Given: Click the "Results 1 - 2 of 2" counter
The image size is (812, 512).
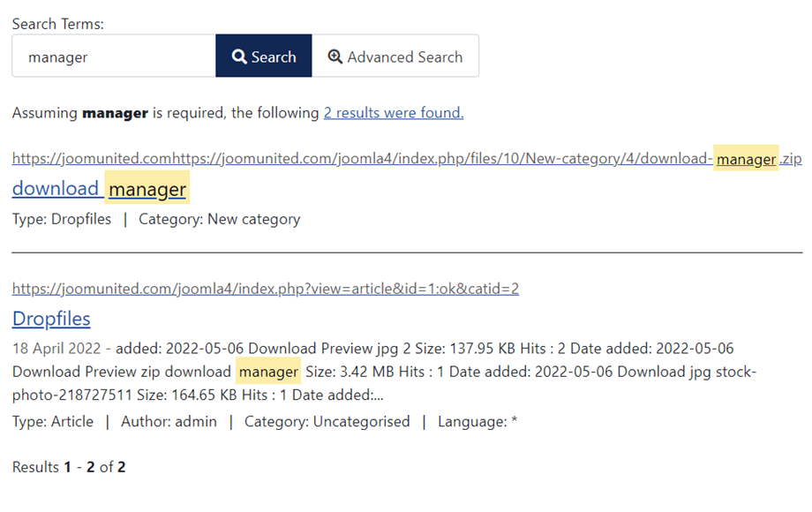Looking at the screenshot, I should coord(69,467).
